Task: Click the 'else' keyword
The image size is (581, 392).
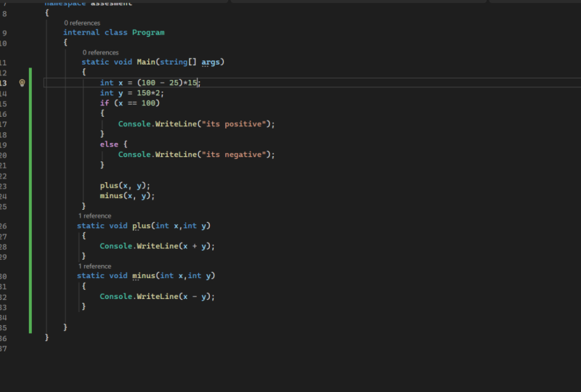Action: pyautogui.click(x=109, y=144)
